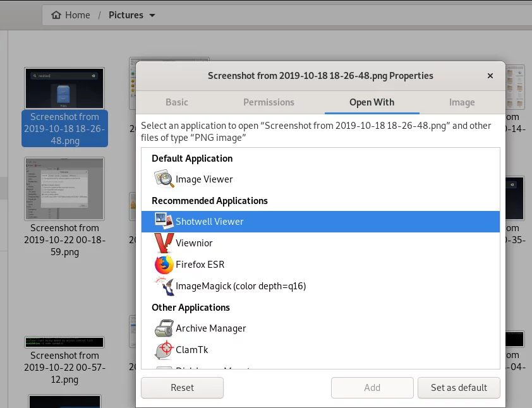Click the Reset button
The width and height of the screenshot is (532, 408).
pos(182,387)
